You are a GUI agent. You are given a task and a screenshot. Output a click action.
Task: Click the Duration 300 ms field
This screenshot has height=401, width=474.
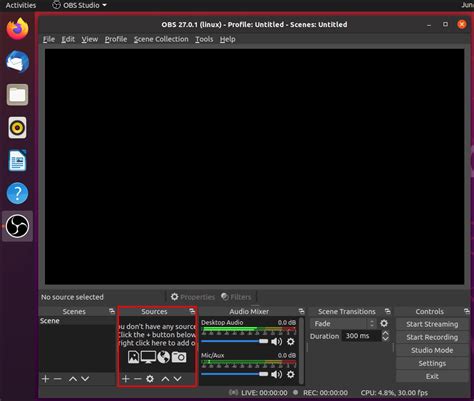point(361,336)
